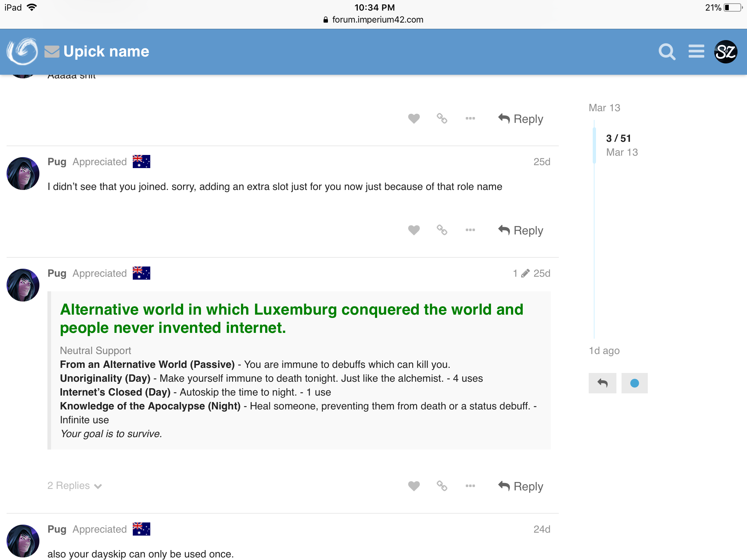Heart the top "Aaaaa" post

tap(414, 118)
